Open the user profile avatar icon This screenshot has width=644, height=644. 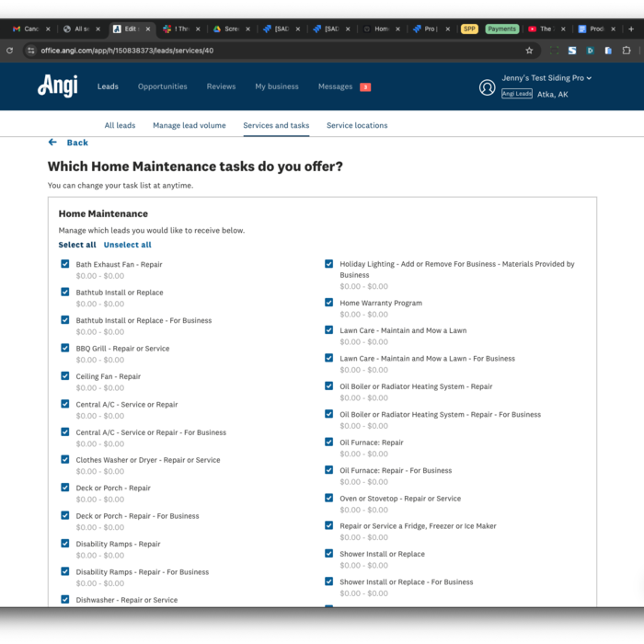click(487, 87)
